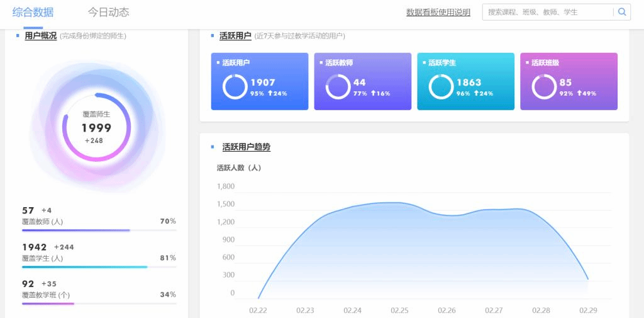The height and width of the screenshot is (318, 644).
Task: Click the 活跃用户 card ring icon
Action: (x=235, y=87)
